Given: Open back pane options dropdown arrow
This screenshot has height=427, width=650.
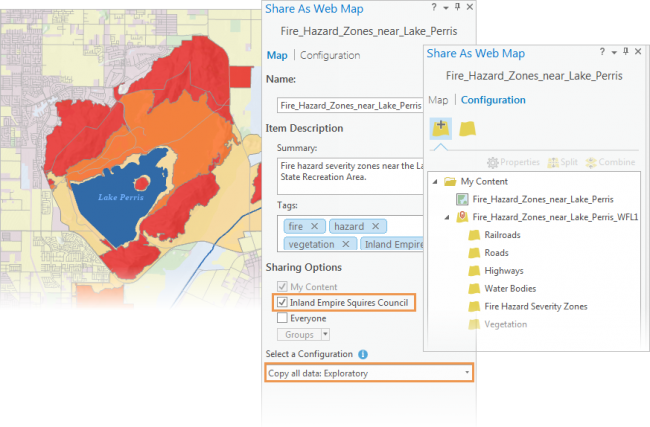Looking at the screenshot, I should pyautogui.click(x=446, y=8).
